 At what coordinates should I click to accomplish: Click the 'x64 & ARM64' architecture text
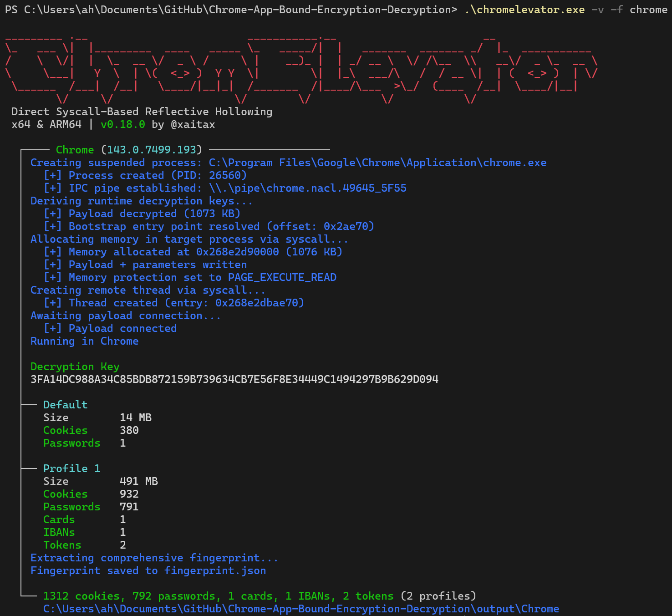tap(46, 124)
